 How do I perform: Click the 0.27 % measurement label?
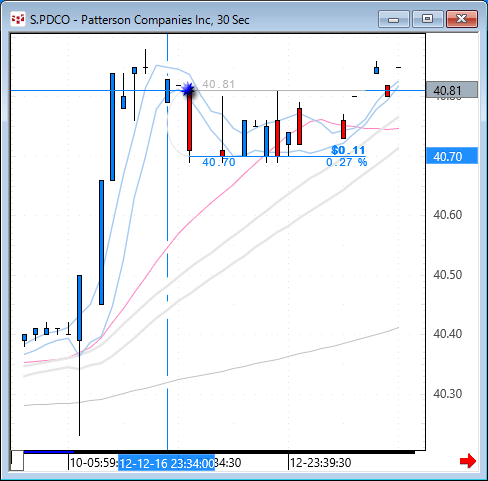347,162
